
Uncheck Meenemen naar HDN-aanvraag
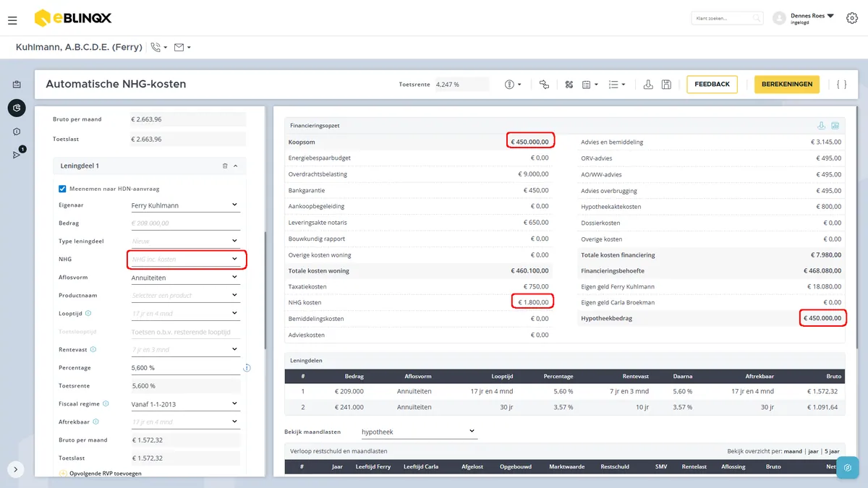coord(62,189)
